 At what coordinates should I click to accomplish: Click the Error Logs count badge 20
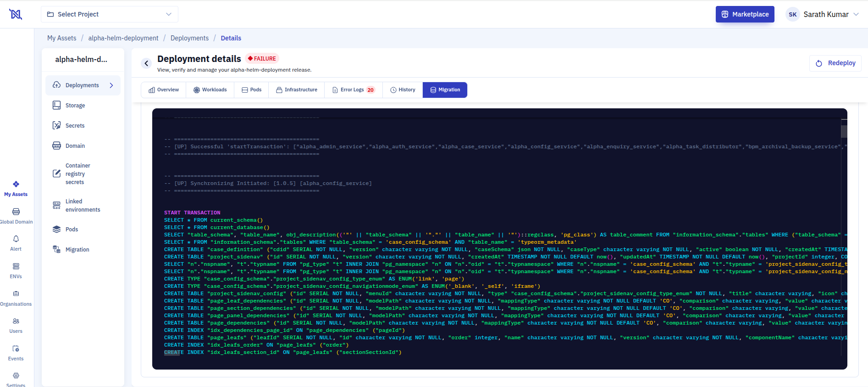click(x=370, y=90)
